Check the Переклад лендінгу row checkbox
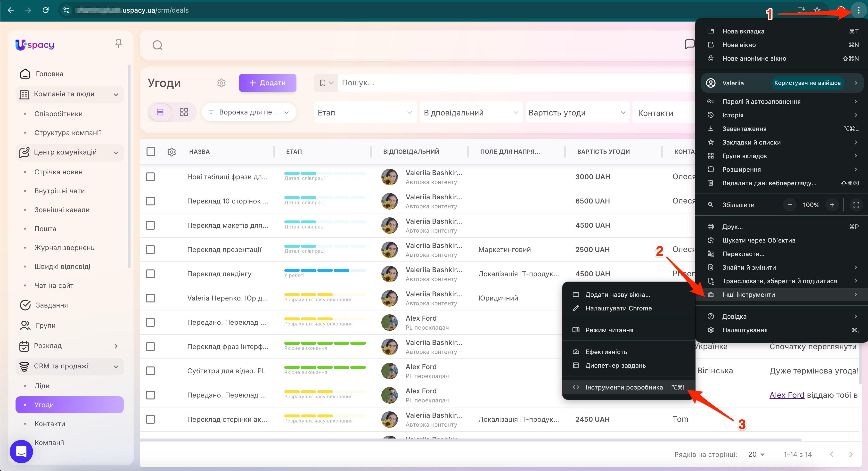Viewport: 868px width, 471px height. 150,274
